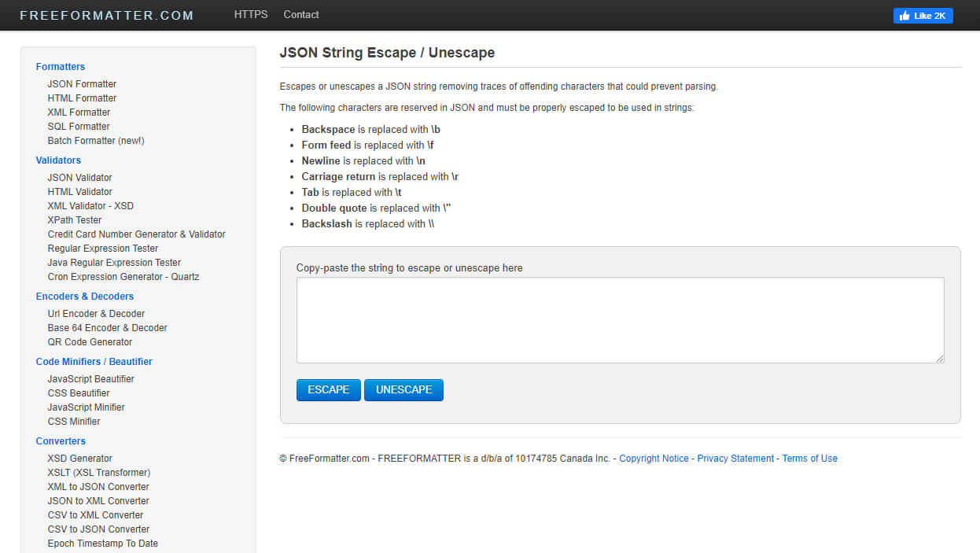Open CSS Beautifier

[x=79, y=393]
